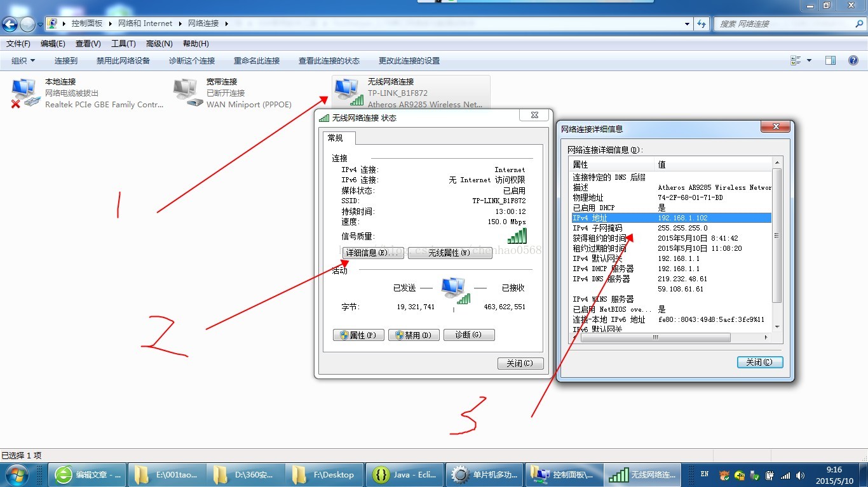Screen dimensions: 868x487
Task: Click the preview pane icon on the toolbar
Action: pyautogui.click(x=831, y=60)
